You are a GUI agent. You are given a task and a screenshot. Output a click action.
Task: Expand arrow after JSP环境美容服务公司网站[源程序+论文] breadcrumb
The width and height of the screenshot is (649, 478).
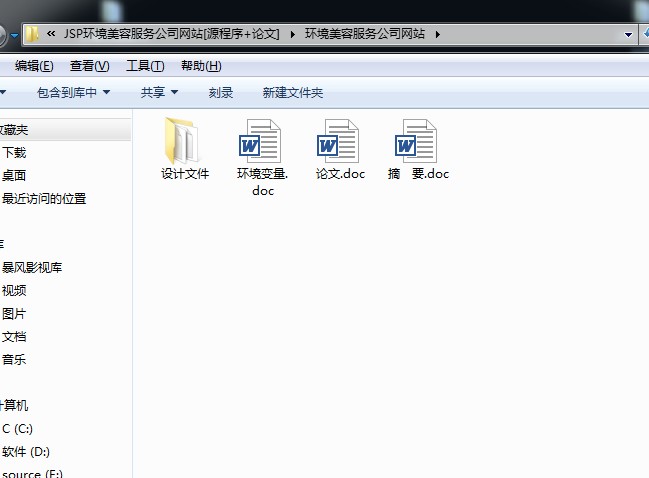point(293,34)
